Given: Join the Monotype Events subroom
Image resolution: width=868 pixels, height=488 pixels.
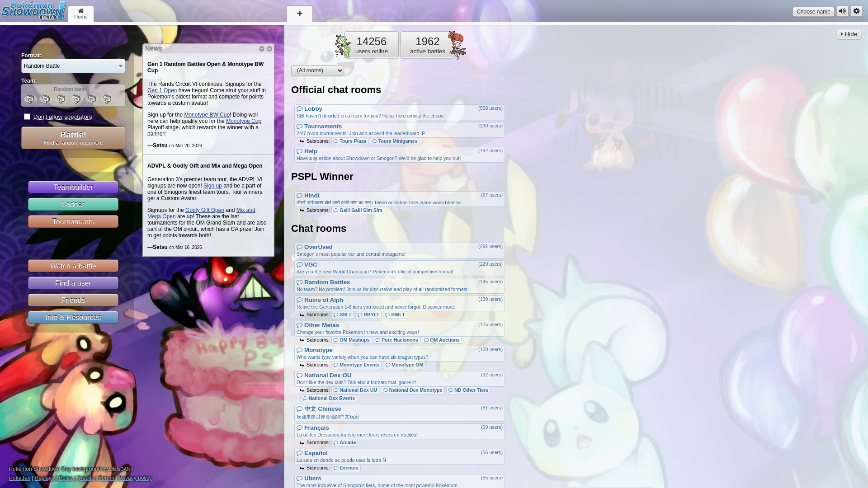Looking at the screenshot, I should coord(356,365).
